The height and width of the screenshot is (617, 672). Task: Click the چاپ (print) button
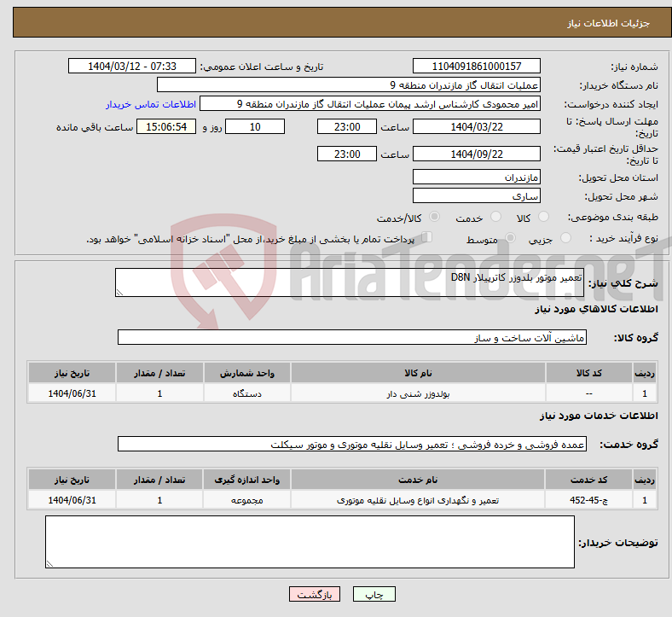click(374, 594)
